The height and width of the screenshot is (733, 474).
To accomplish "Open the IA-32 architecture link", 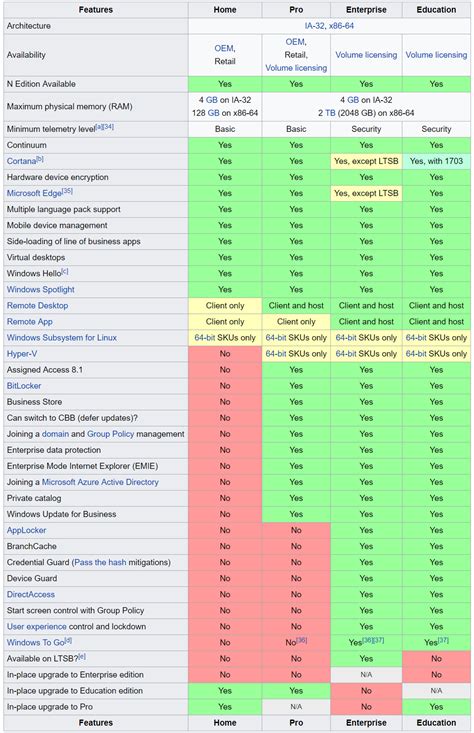I will [314, 26].
